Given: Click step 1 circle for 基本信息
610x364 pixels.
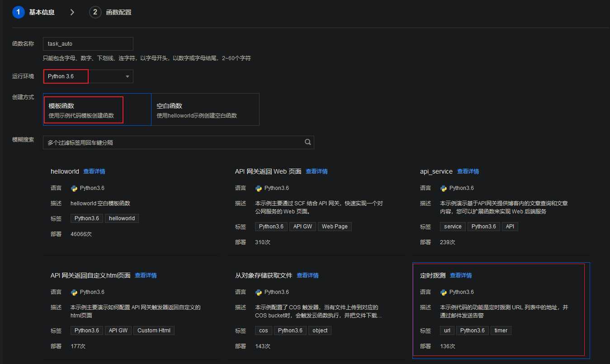Looking at the screenshot, I should (x=18, y=12).
